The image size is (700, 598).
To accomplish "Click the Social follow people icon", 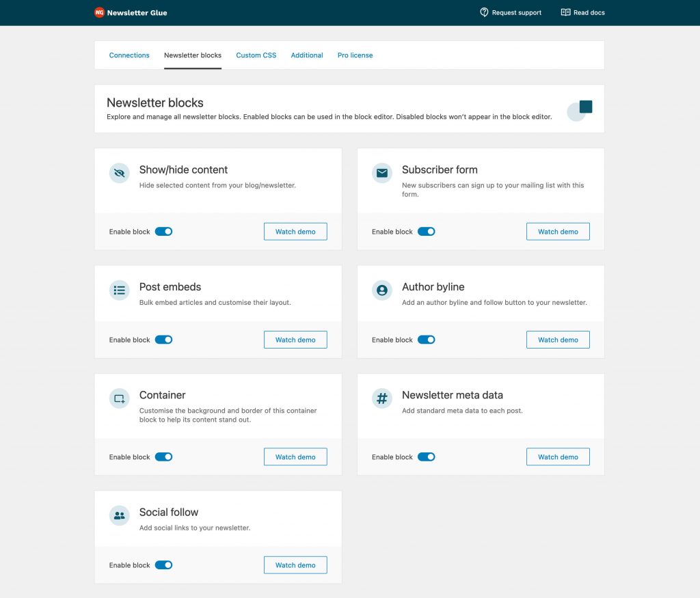I will pyautogui.click(x=120, y=516).
